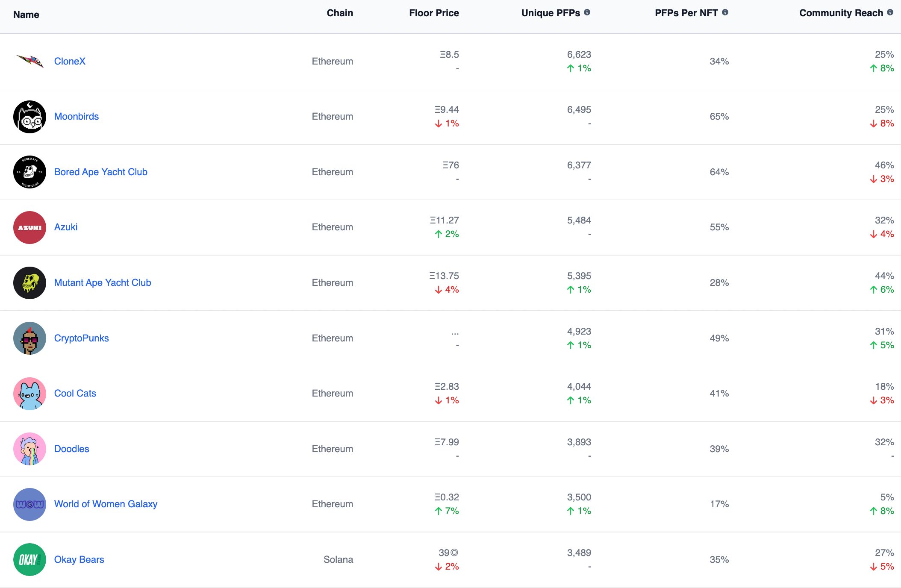The width and height of the screenshot is (901, 588).
Task: Sort by the Community Reach header
Action: coord(841,13)
